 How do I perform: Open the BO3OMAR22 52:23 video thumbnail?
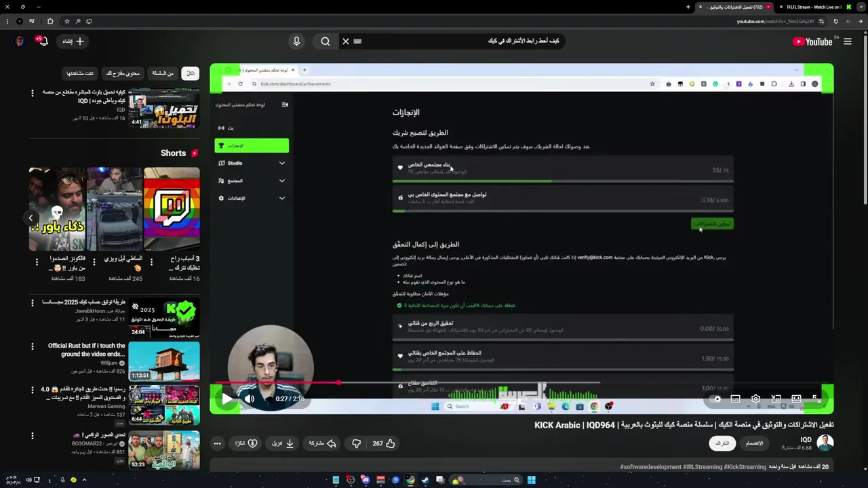point(164,450)
